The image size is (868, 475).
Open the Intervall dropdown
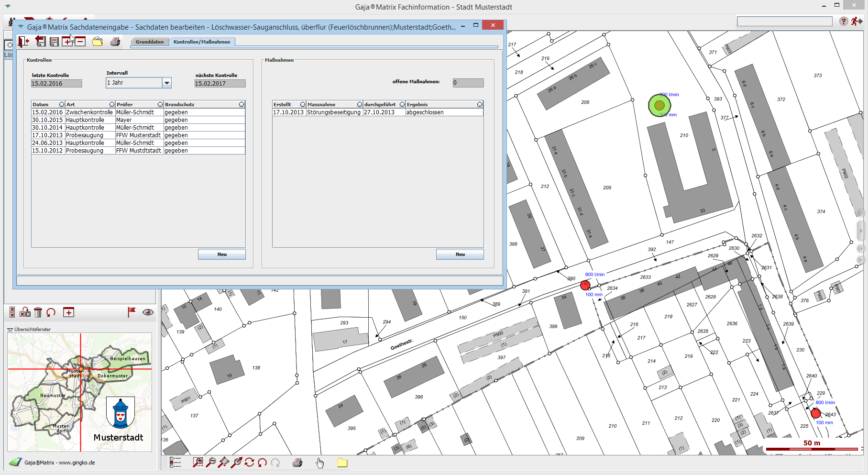click(x=166, y=83)
